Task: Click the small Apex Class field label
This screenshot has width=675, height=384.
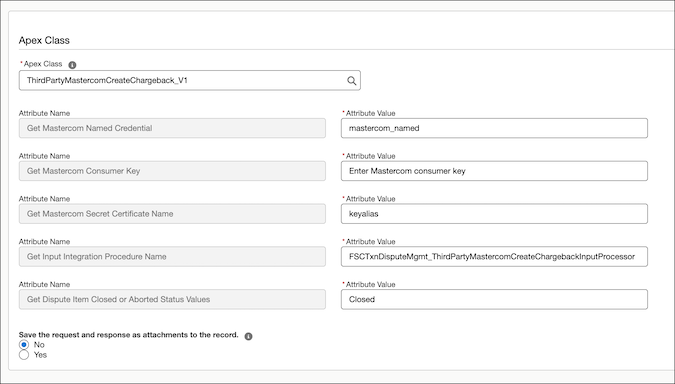Action: point(43,64)
